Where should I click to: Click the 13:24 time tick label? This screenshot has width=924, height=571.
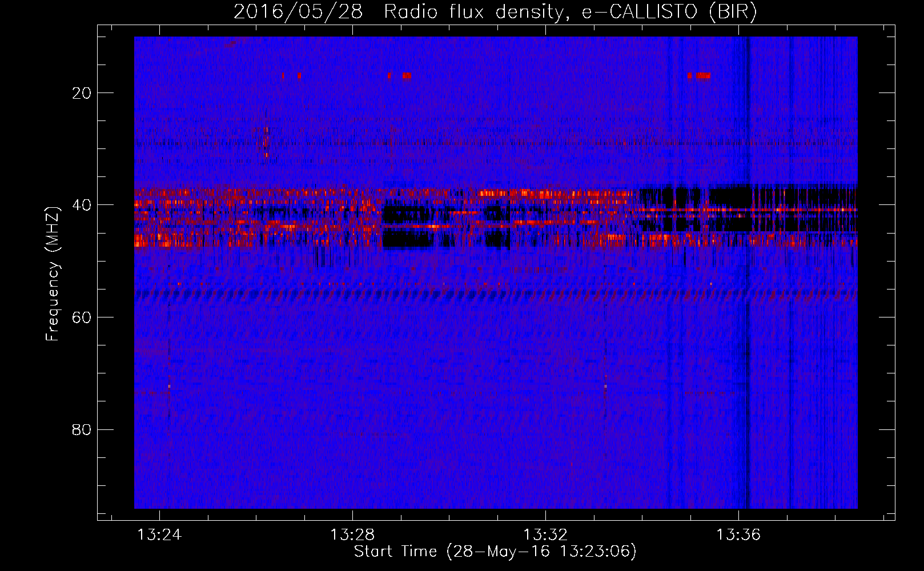click(x=160, y=534)
